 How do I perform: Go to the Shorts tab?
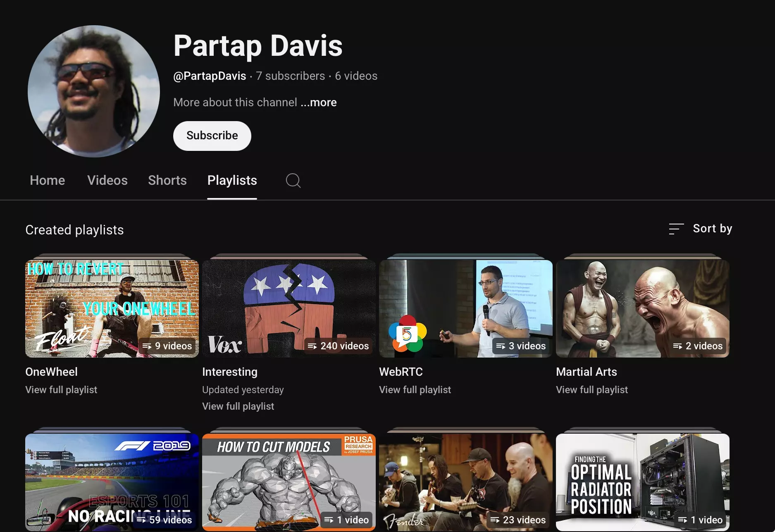(x=167, y=180)
